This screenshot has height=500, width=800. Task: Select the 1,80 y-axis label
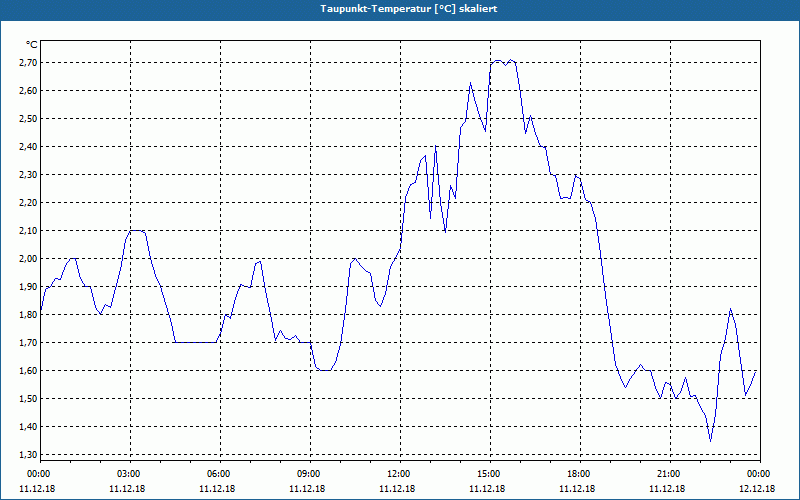pyautogui.click(x=28, y=315)
